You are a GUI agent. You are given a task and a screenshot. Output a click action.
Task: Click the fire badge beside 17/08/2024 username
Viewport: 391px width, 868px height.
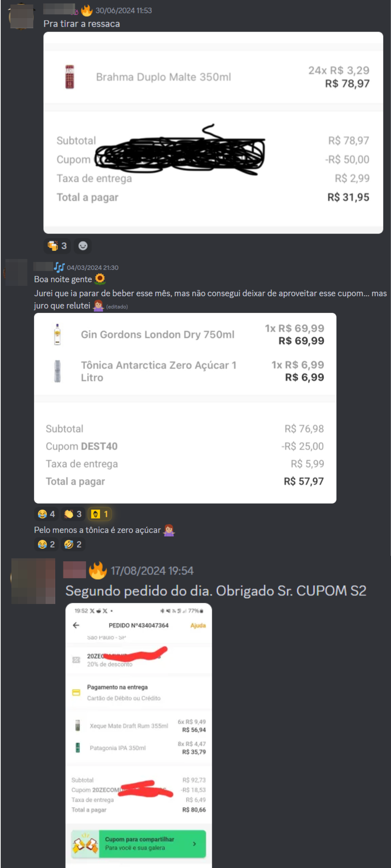(x=98, y=570)
